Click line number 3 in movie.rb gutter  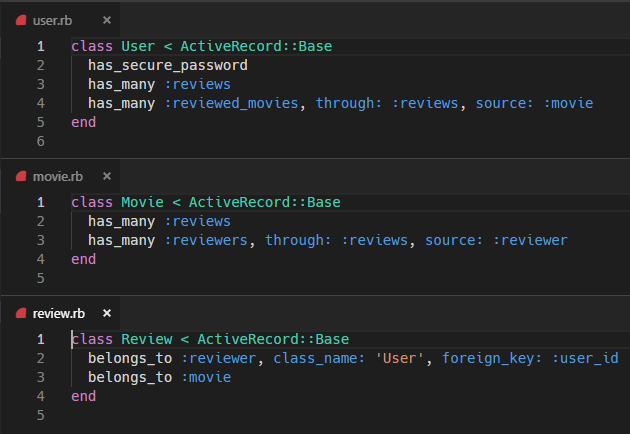[x=41, y=240]
